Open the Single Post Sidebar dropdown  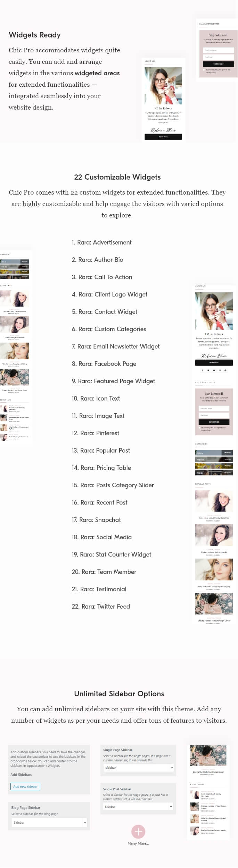[138, 806]
